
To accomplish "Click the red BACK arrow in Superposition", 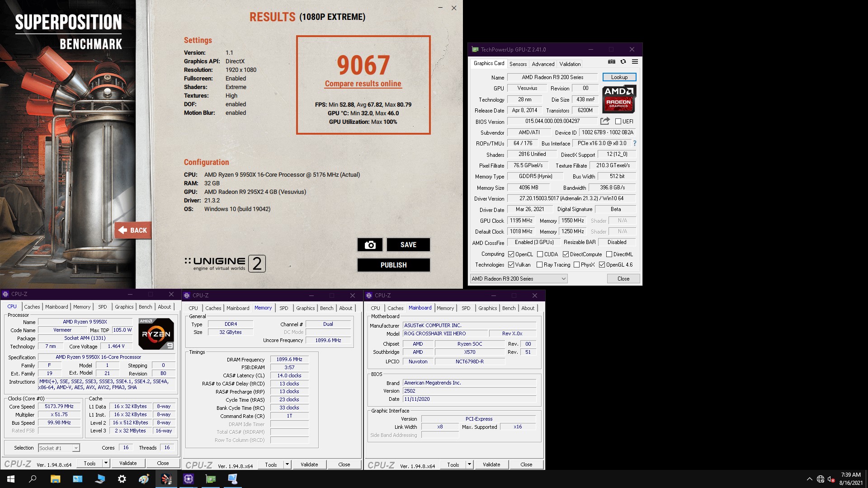I will pos(133,230).
